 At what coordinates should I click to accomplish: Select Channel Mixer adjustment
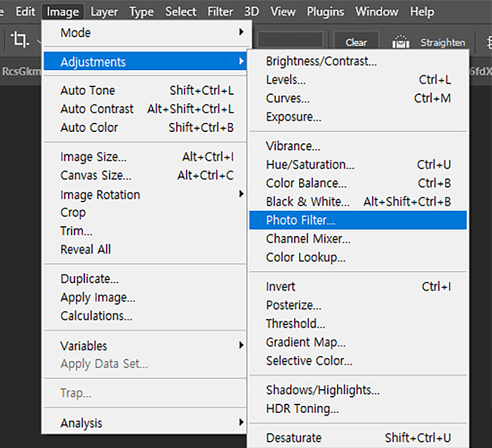tap(358, 239)
